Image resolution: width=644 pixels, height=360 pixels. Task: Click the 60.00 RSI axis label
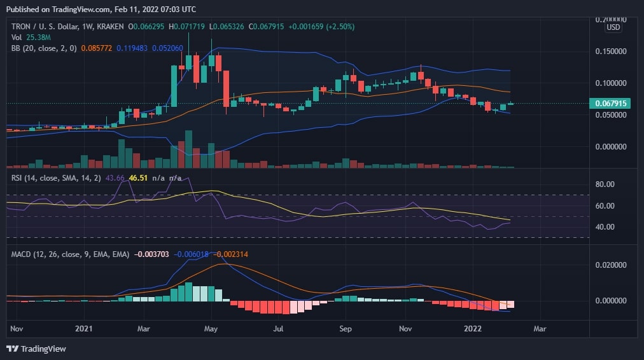pos(605,206)
